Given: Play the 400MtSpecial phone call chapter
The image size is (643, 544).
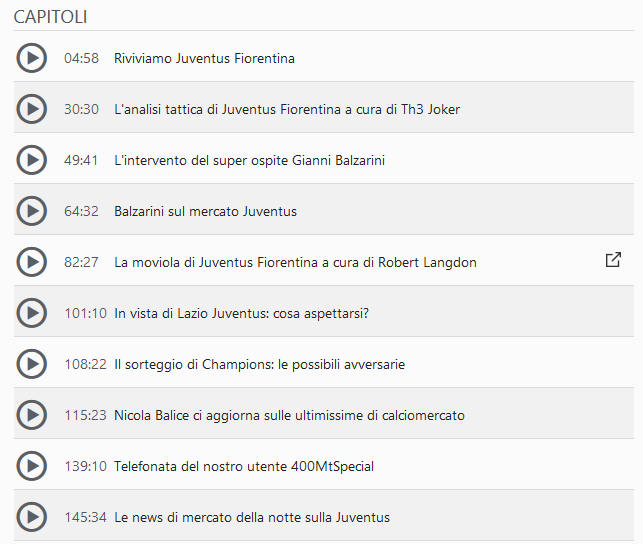Looking at the screenshot, I should coord(32,466).
